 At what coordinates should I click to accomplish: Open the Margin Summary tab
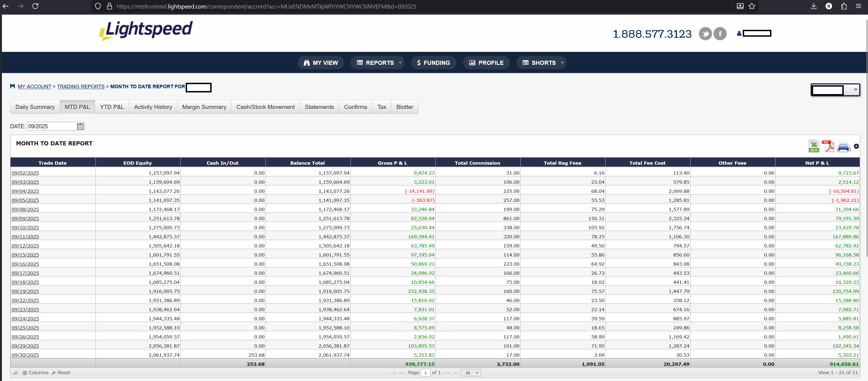tap(204, 107)
